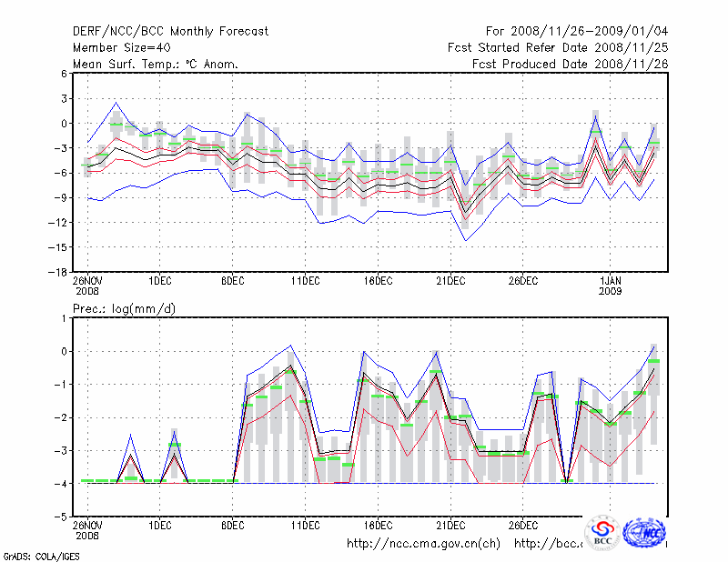Click the -5 value on precipitation y-axis
Screen dimensions: 728x562
(62, 517)
